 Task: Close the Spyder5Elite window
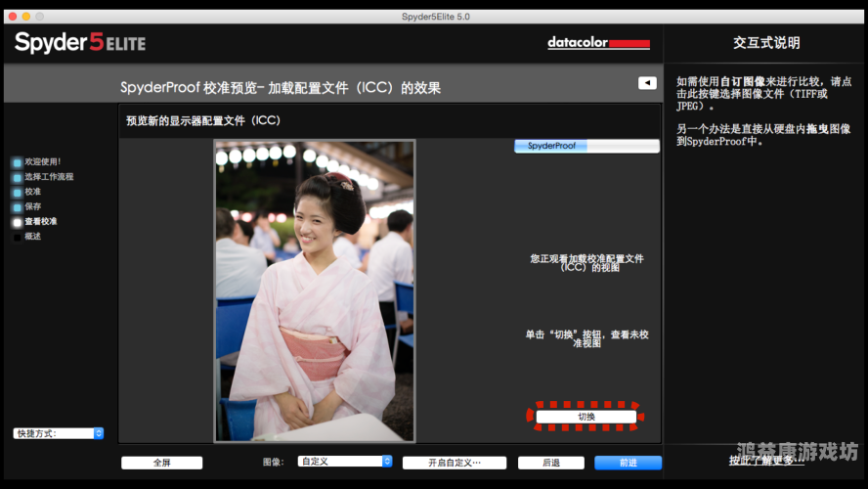(x=13, y=17)
